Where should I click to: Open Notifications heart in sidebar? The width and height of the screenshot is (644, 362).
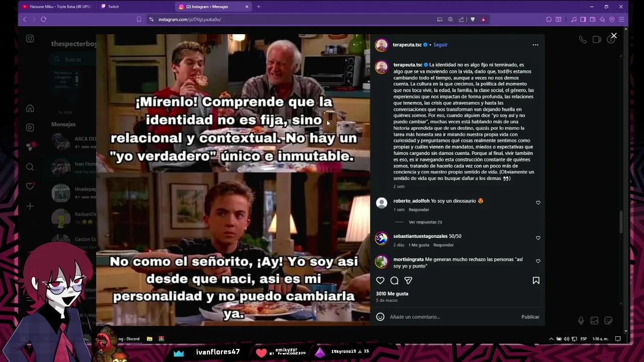(30, 187)
